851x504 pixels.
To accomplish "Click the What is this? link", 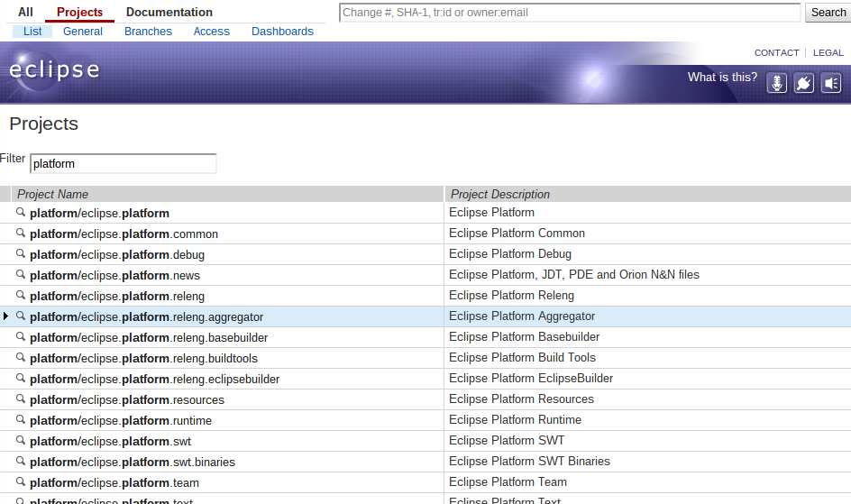I will pos(722,77).
